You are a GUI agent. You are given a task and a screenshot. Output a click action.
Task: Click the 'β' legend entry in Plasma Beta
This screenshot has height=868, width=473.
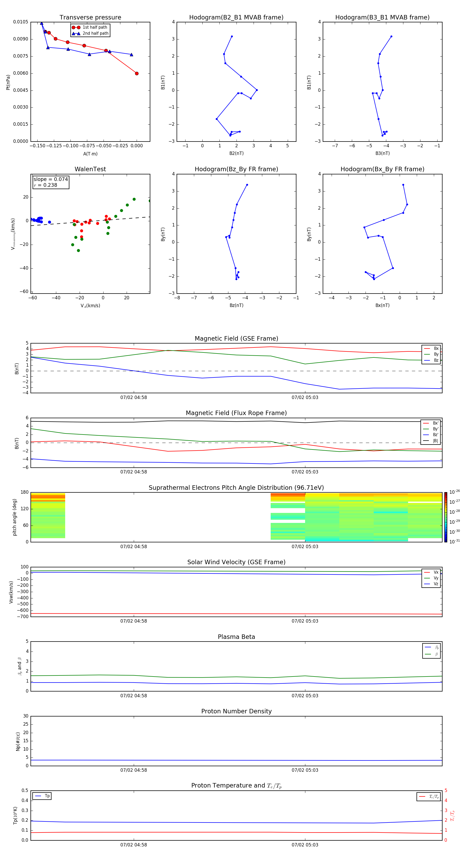(x=431, y=654)
